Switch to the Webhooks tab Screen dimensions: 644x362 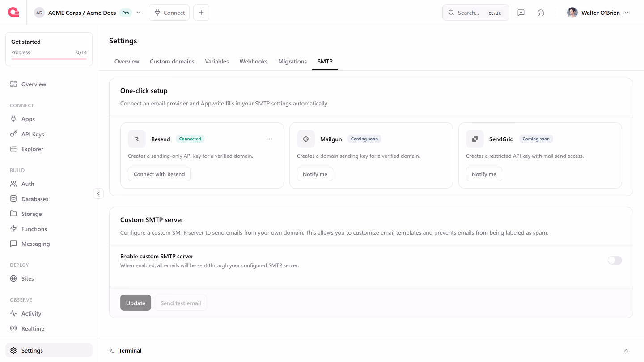[x=253, y=61]
